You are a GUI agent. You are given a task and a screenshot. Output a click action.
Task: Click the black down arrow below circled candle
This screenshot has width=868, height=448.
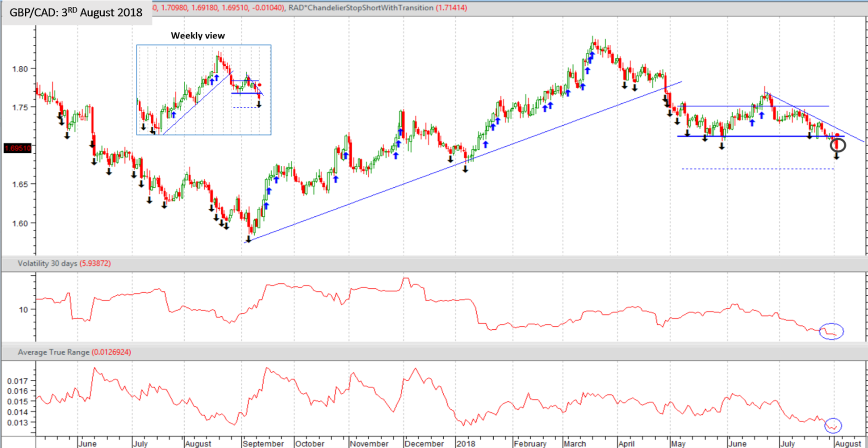pos(837,156)
